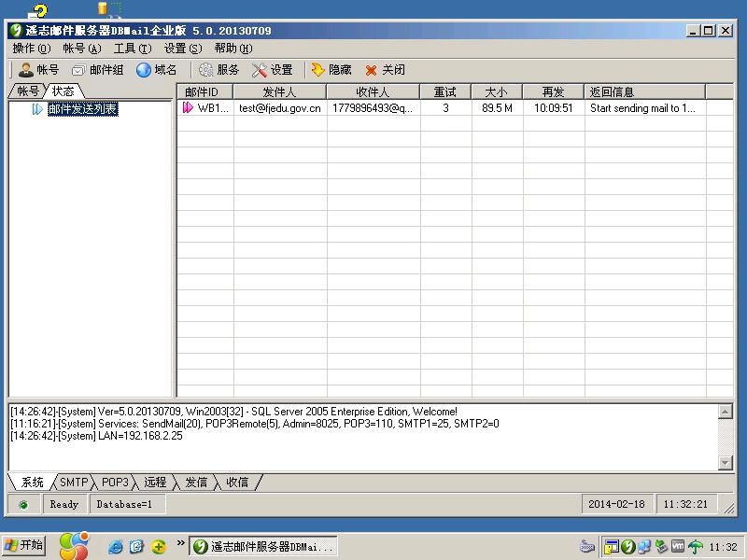Expand quick launch overflow chevron
747x560 pixels.
180,542
